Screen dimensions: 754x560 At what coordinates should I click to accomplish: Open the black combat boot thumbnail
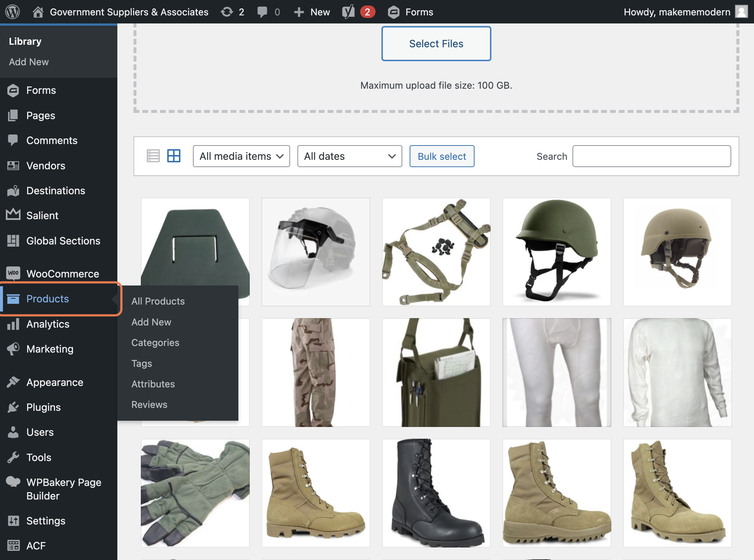pyautogui.click(x=436, y=493)
